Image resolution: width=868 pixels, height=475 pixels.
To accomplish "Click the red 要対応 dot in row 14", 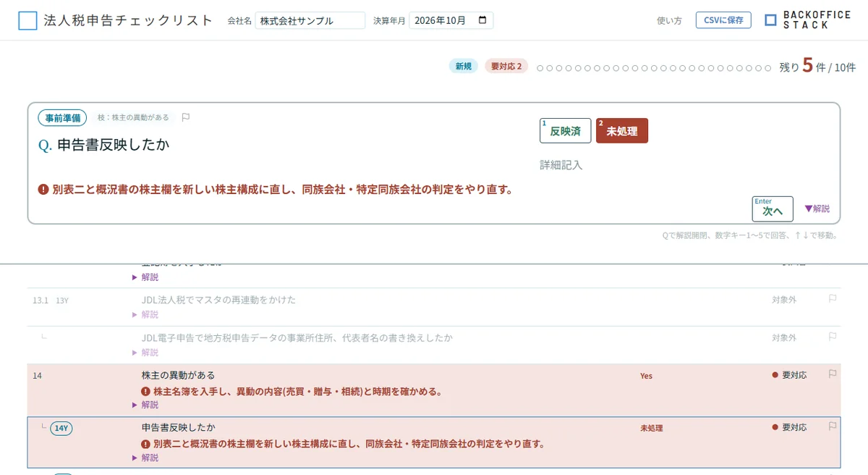I will [775, 375].
